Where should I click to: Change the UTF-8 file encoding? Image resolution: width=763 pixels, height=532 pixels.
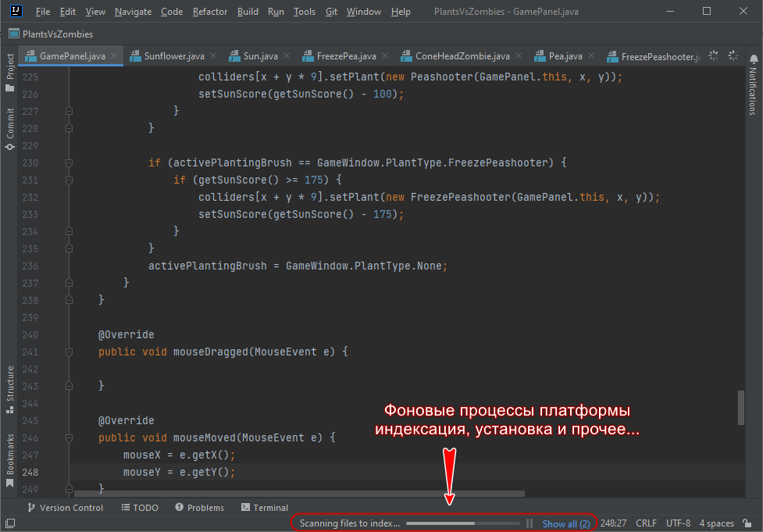[x=678, y=523]
